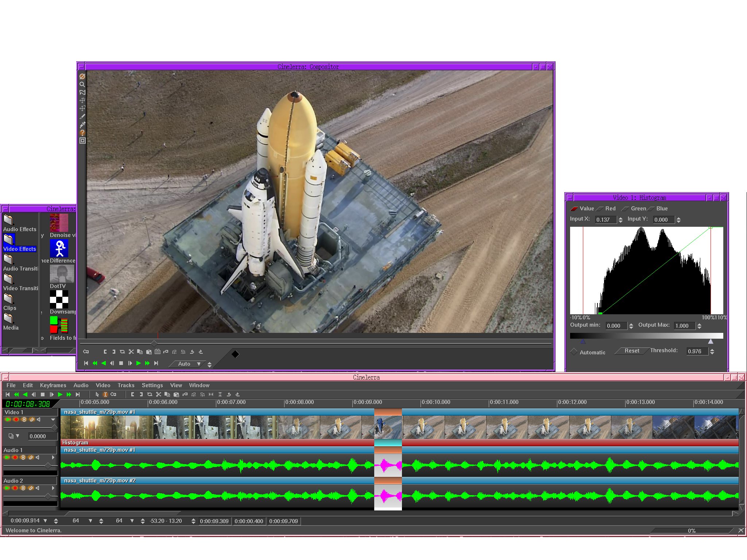Viewport: 747px width, 560px height.
Task: Expand the Audio 1 track controls
Action: point(53,458)
